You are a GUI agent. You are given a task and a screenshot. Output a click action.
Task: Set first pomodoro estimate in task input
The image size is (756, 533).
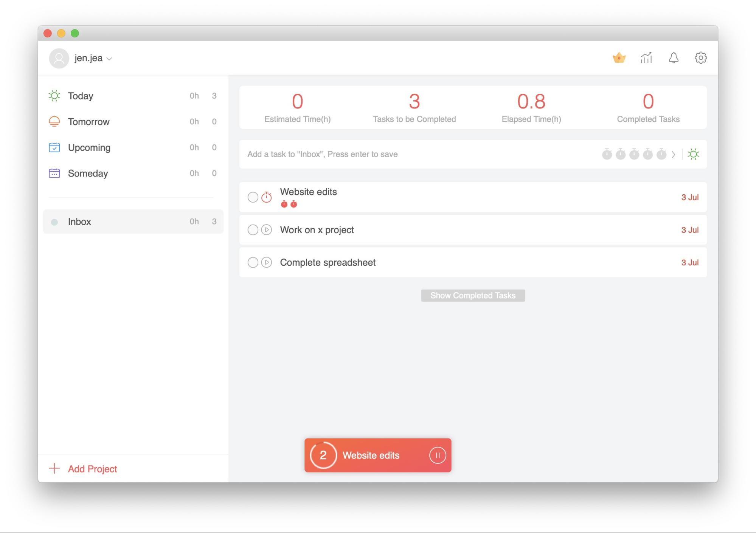pyautogui.click(x=607, y=154)
